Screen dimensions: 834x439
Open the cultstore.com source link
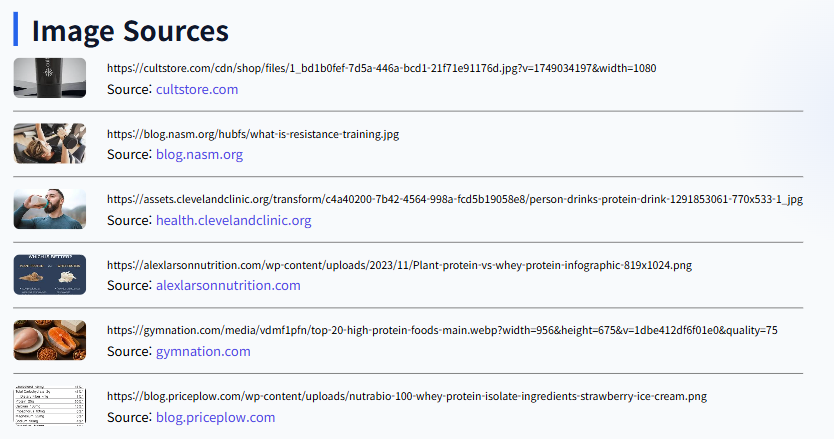(x=197, y=89)
